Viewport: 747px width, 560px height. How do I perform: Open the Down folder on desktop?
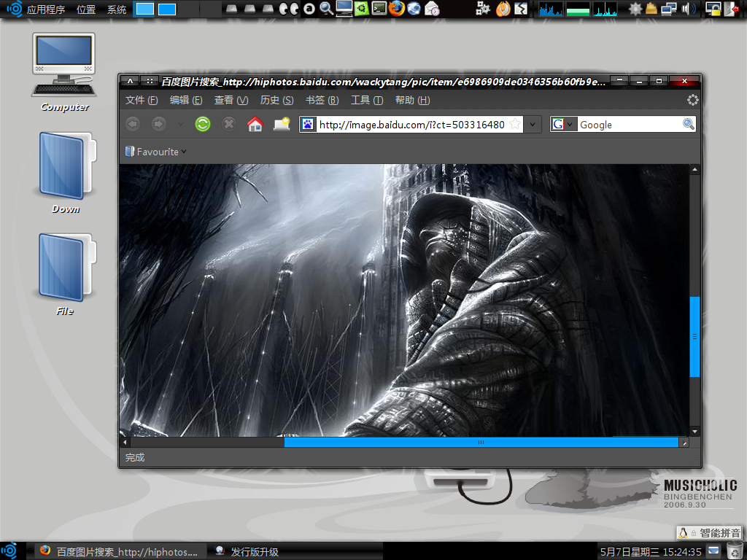pyautogui.click(x=66, y=173)
